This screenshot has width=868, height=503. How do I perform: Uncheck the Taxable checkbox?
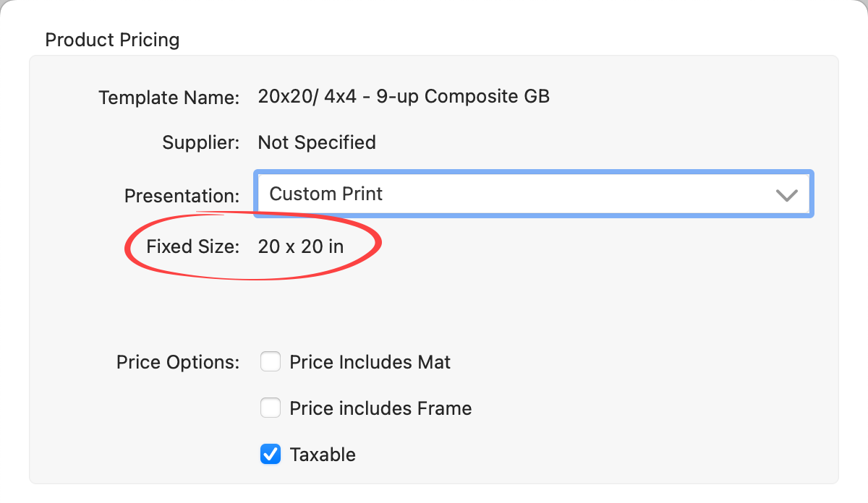[x=271, y=455]
